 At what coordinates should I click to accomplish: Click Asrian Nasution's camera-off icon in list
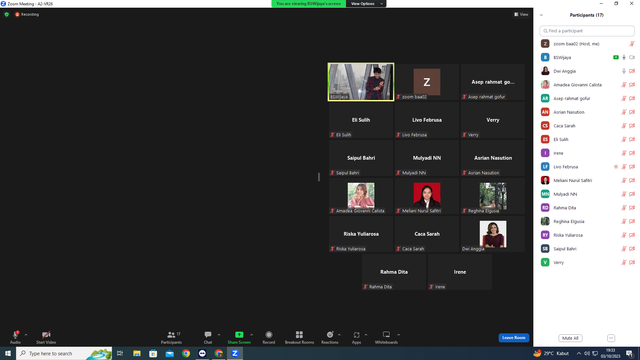pos(632,112)
